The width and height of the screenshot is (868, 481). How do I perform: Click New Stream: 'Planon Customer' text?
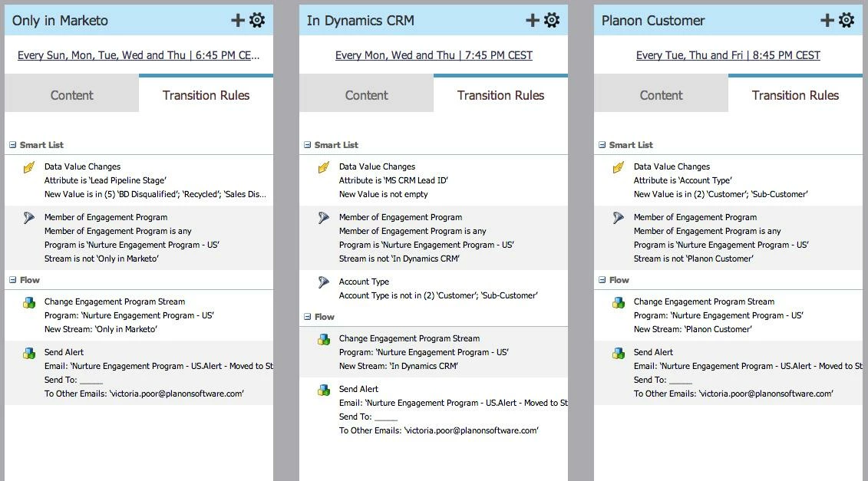pos(693,329)
